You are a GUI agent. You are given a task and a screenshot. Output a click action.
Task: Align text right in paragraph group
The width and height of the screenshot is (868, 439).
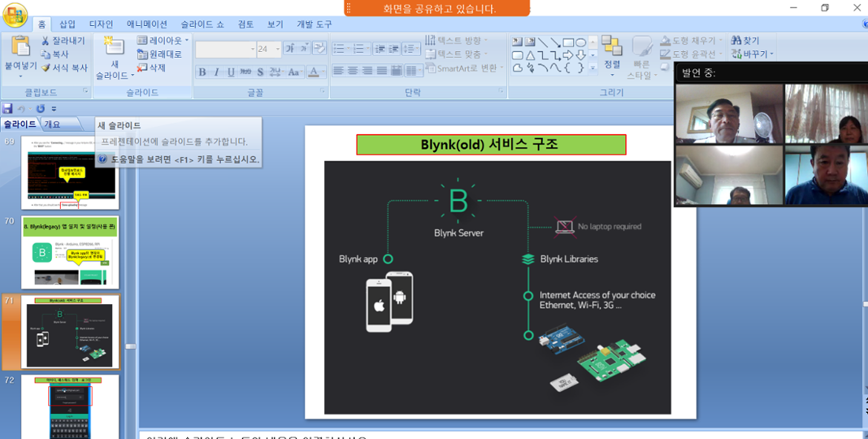(x=367, y=71)
